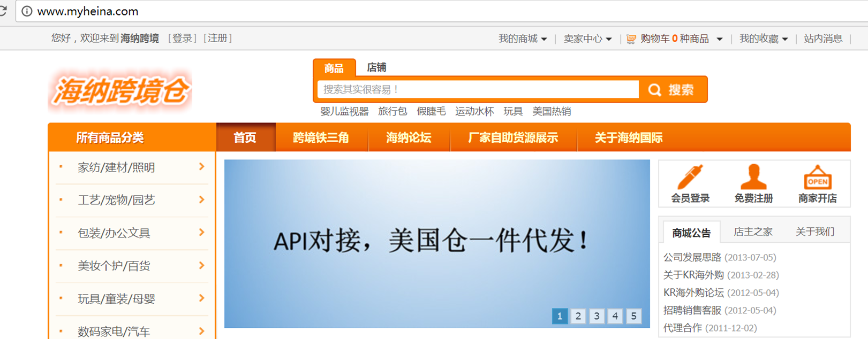
Task: Click the browser reload icon
Action: [3, 11]
